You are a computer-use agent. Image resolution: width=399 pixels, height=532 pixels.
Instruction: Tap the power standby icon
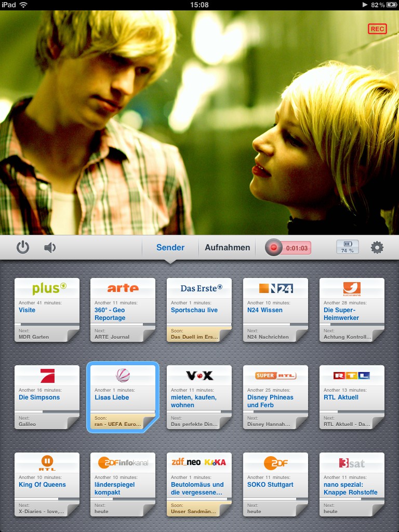coord(23,247)
